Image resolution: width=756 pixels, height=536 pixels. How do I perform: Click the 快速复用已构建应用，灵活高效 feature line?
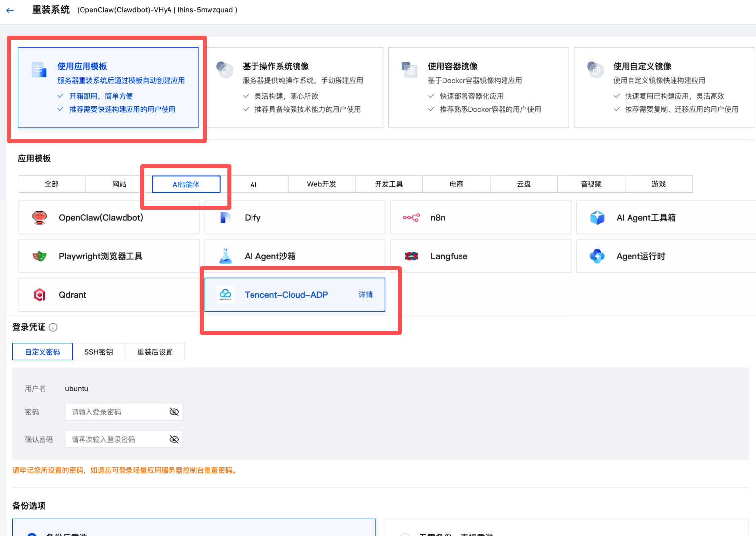click(x=674, y=96)
